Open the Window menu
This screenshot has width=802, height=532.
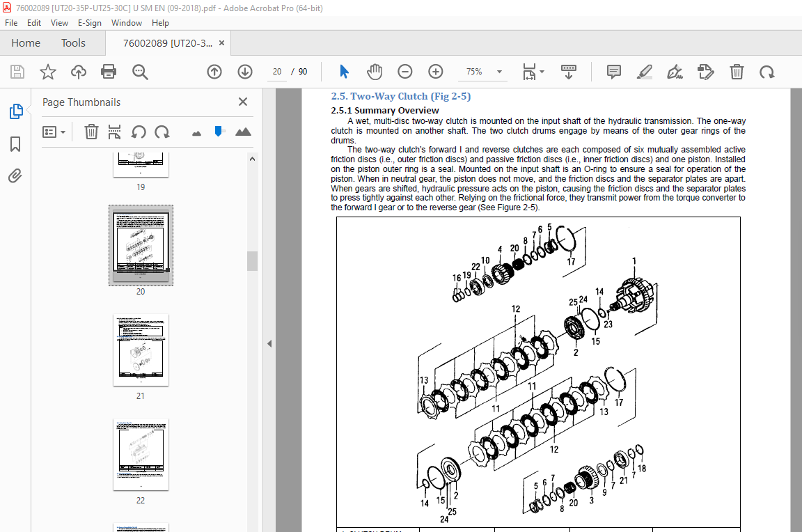[126, 23]
